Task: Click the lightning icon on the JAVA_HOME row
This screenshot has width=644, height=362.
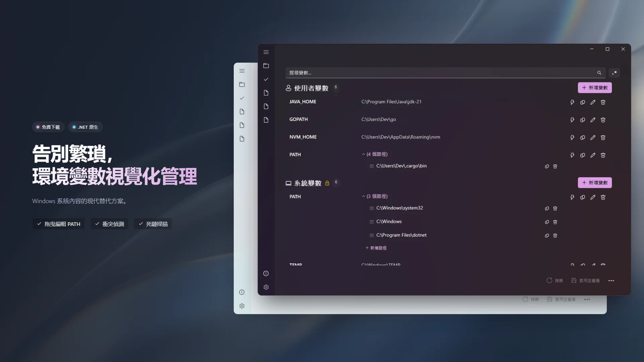Action: coord(572,102)
